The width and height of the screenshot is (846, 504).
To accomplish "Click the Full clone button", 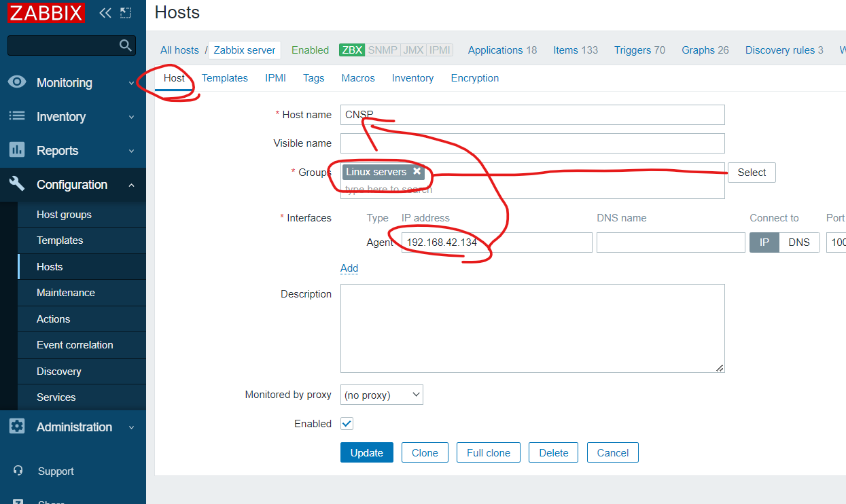I will (489, 452).
